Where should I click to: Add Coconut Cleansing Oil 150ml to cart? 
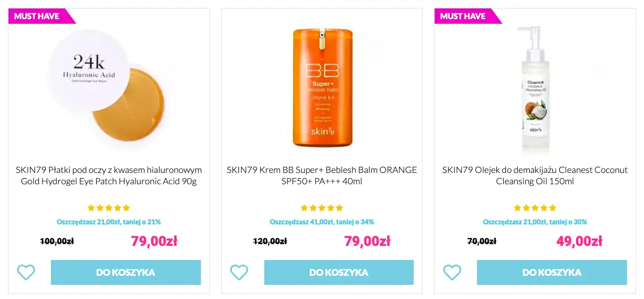tap(552, 272)
